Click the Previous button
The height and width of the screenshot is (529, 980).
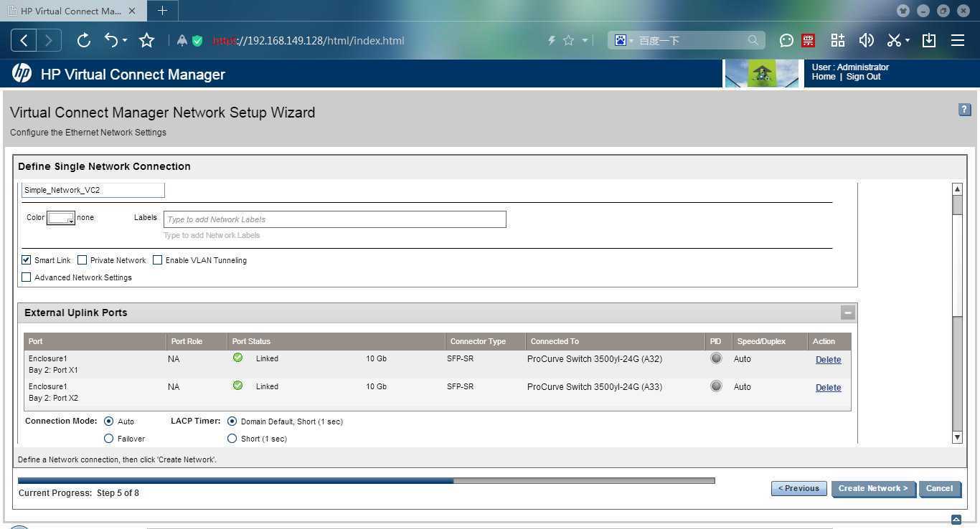click(798, 489)
